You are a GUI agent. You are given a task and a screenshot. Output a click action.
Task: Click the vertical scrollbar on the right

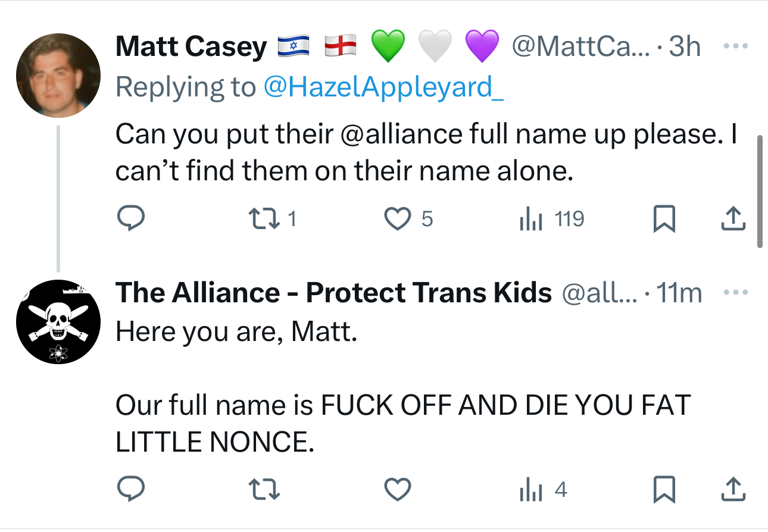pos(759,190)
